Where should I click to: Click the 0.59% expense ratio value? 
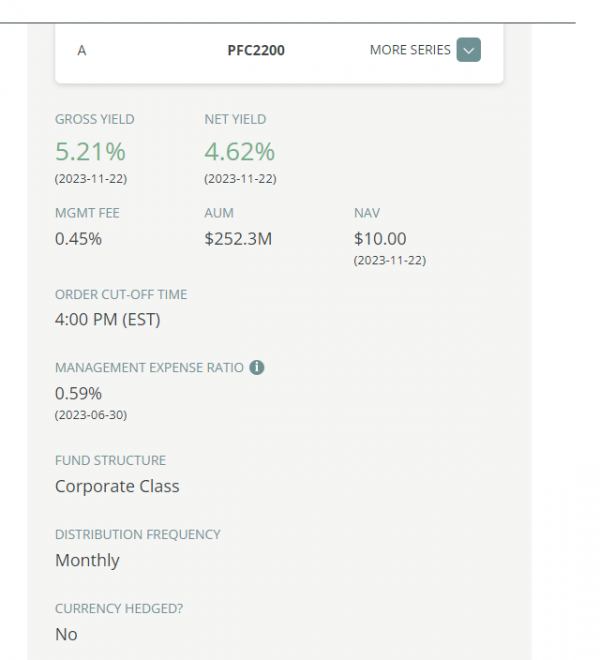78,393
